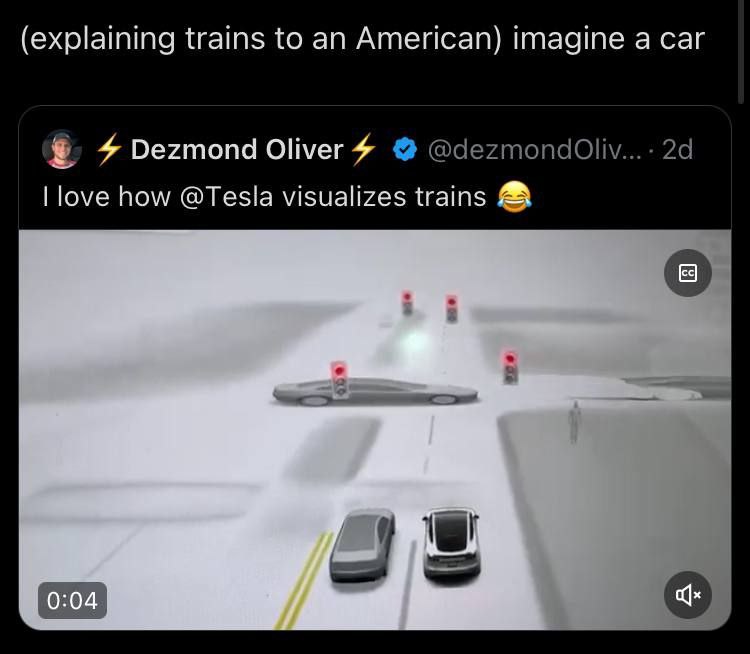
Task: Click the 2d timestamp
Action: click(x=677, y=150)
